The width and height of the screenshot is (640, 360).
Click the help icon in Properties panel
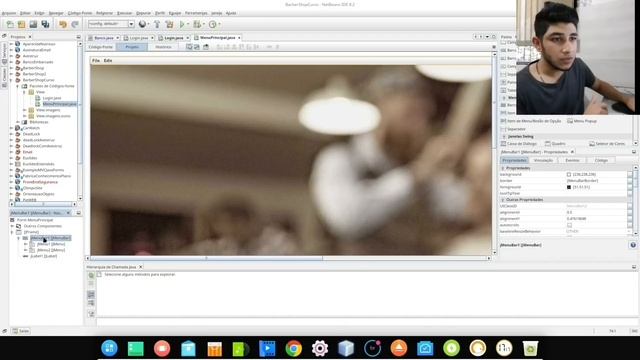[633, 245]
